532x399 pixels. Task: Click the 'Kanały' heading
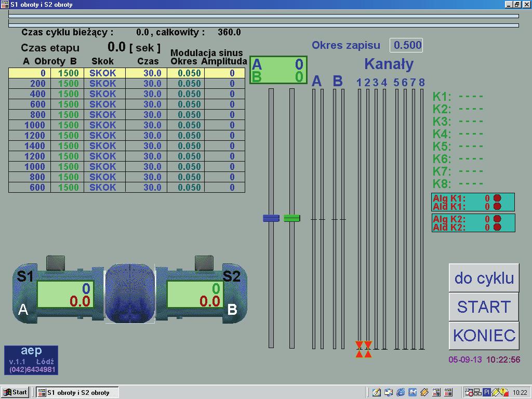(389, 64)
